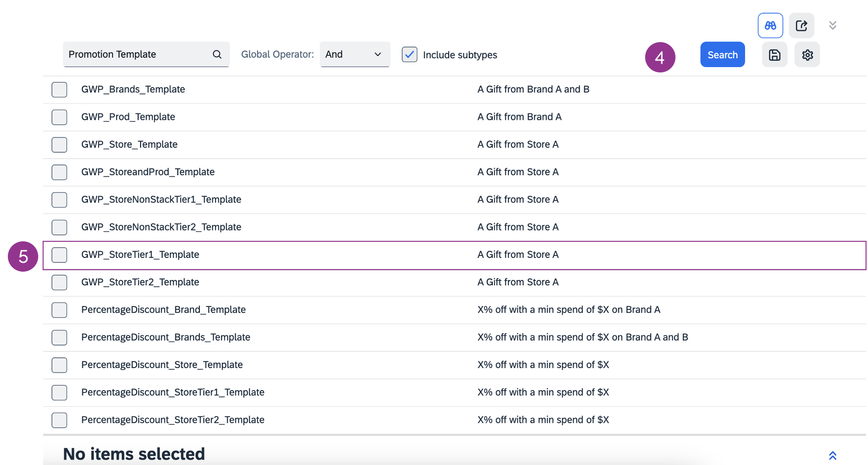
Task: Click the magnifier icon in Promotion Template field
Action: tap(217, 54)
